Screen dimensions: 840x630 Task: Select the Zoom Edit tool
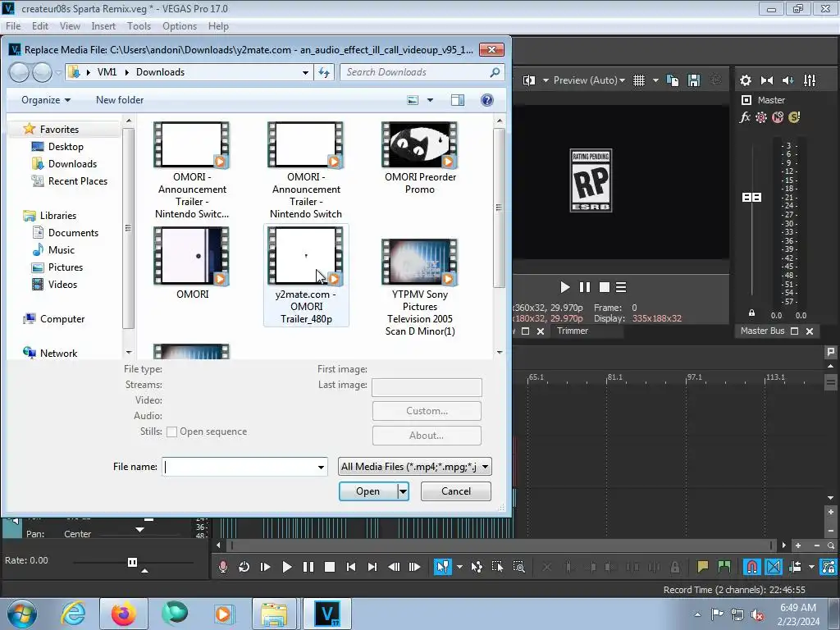(x=518, y=567)
